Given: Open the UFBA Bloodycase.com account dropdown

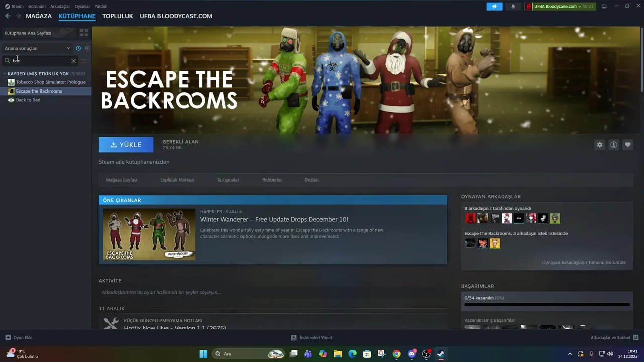Looking at the screenshot, I should tap(559, 6).
